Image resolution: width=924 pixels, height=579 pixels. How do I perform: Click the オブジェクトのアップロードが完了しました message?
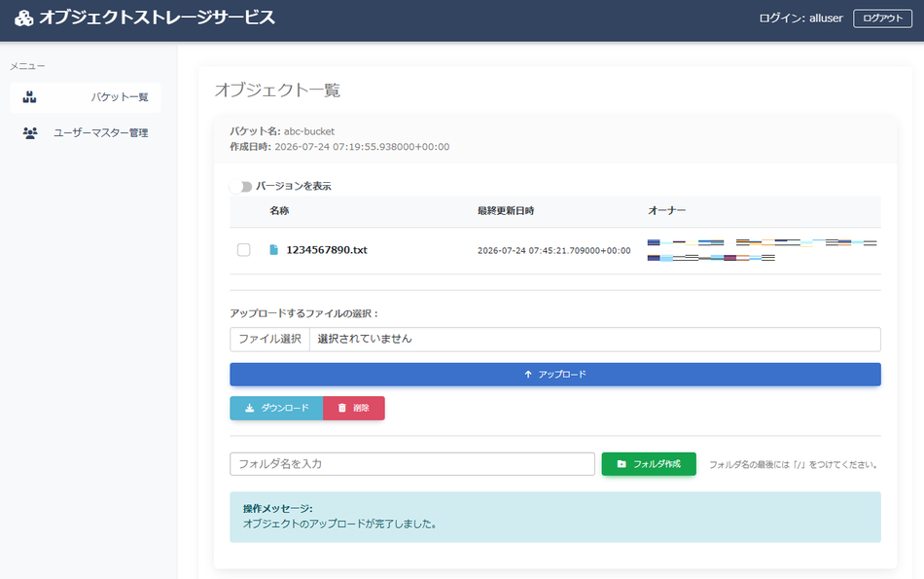point(340,524)
